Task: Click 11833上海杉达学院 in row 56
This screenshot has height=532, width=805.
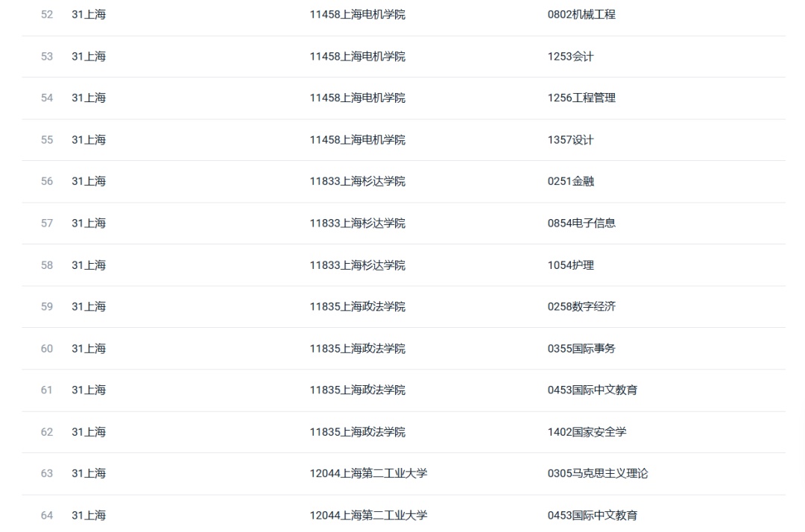Action: coord(357,182)
